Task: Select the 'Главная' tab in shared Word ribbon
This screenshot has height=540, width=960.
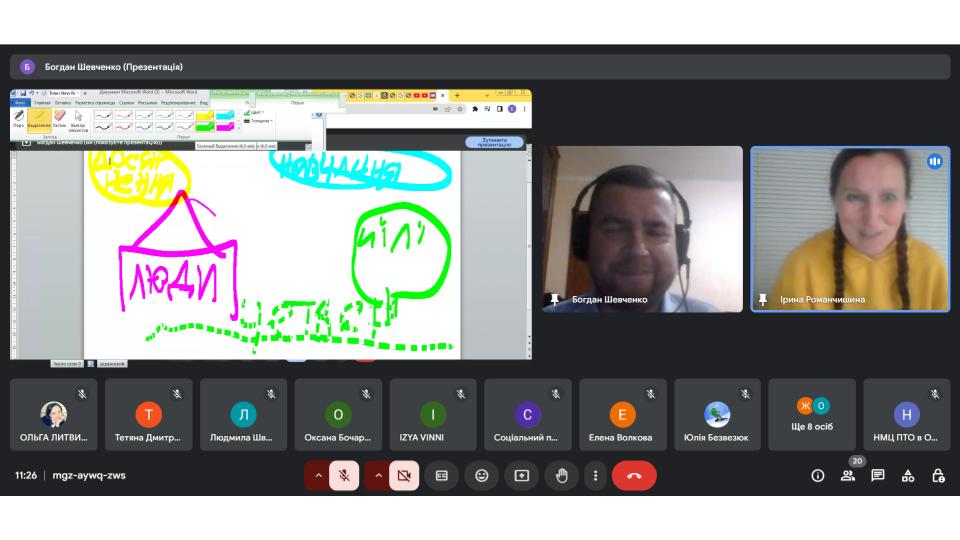Action: point(42,102)
